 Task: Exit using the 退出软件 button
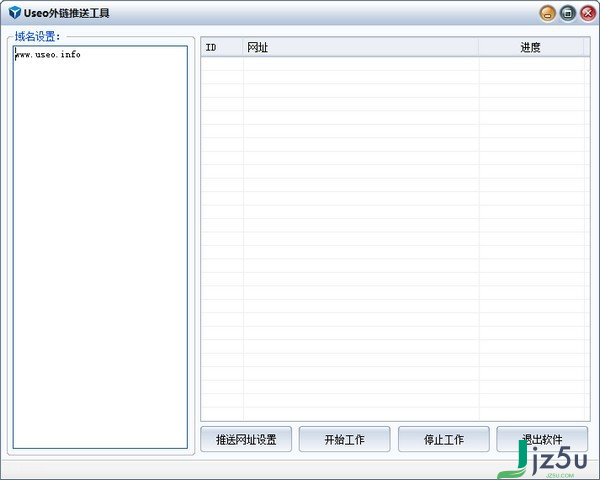tap(542, 439)
